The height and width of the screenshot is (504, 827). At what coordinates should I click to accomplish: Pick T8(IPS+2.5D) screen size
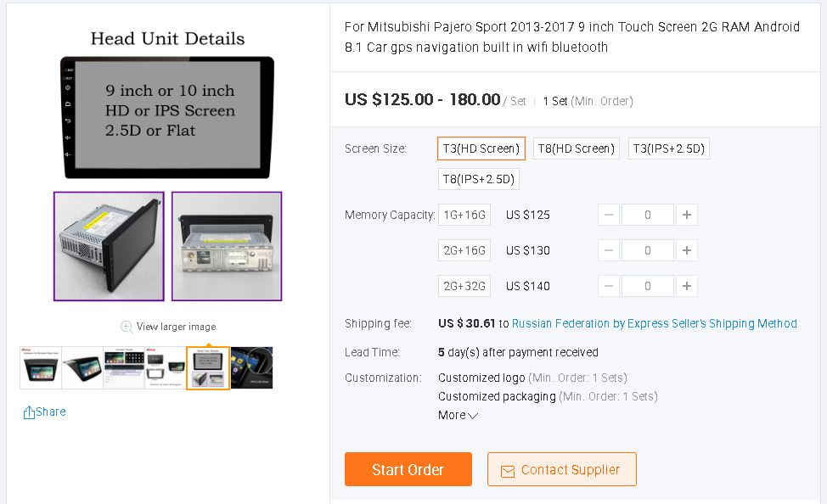pyautogui.click(x=479, y=179)
